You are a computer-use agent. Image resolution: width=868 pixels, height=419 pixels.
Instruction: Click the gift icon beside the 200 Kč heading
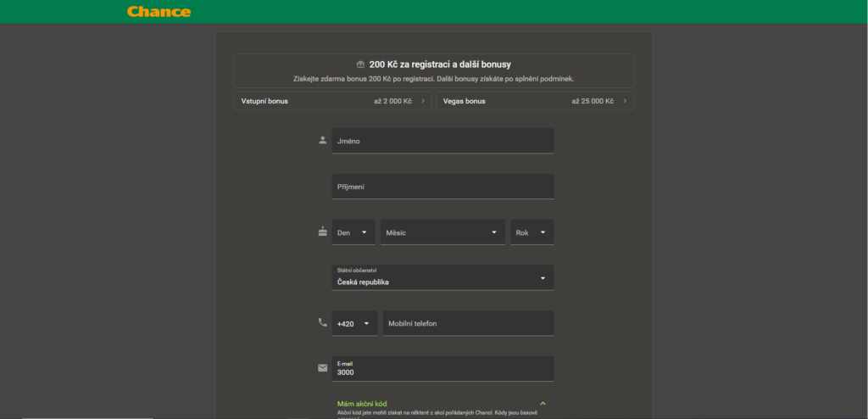pyautogui.click(x=360, y=64)
